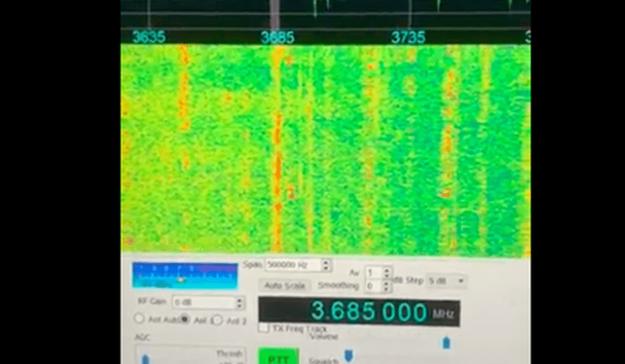Click the AGC threshold slider handle
The width and height of the screenshot is (625, 364).
[x=146, y=359]
